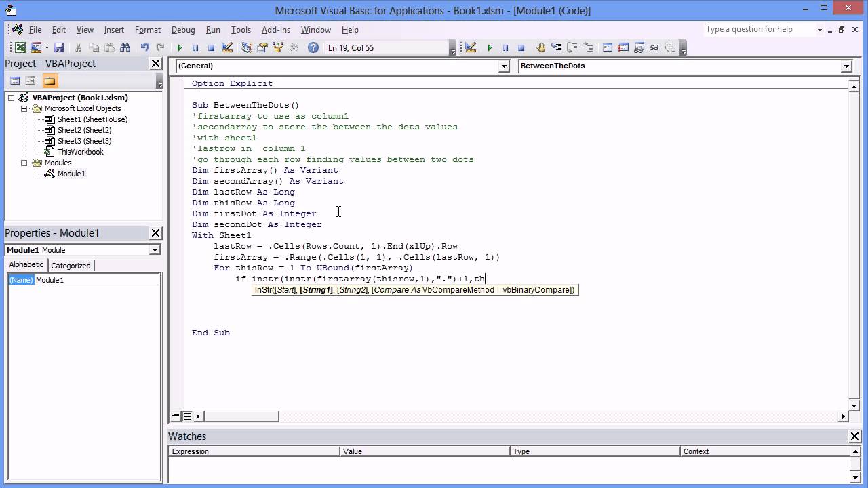The width and height of the screenshot is (868, 488).
Task: Click the Step Out icon
Action: click(x=588, y=47)
